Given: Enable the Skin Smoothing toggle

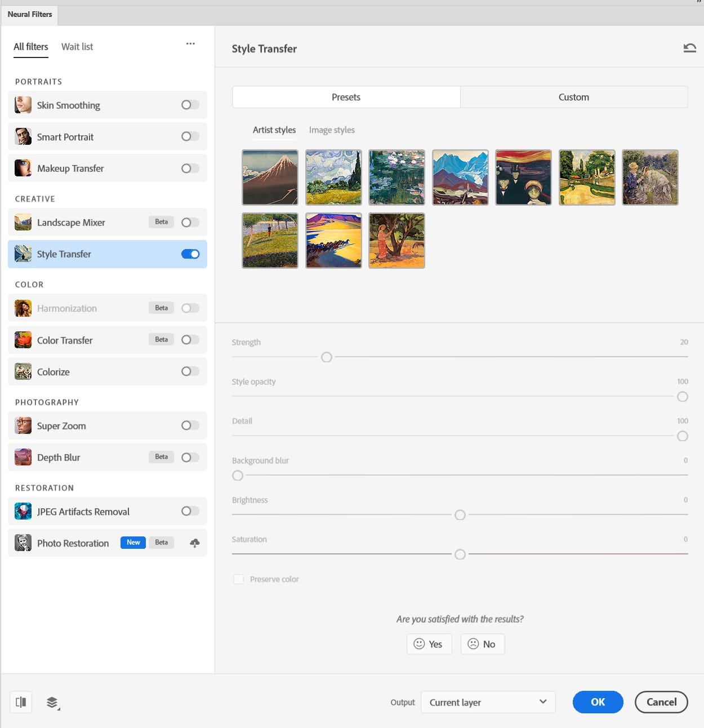Looking at the screenshot, I should click(190, 105).
